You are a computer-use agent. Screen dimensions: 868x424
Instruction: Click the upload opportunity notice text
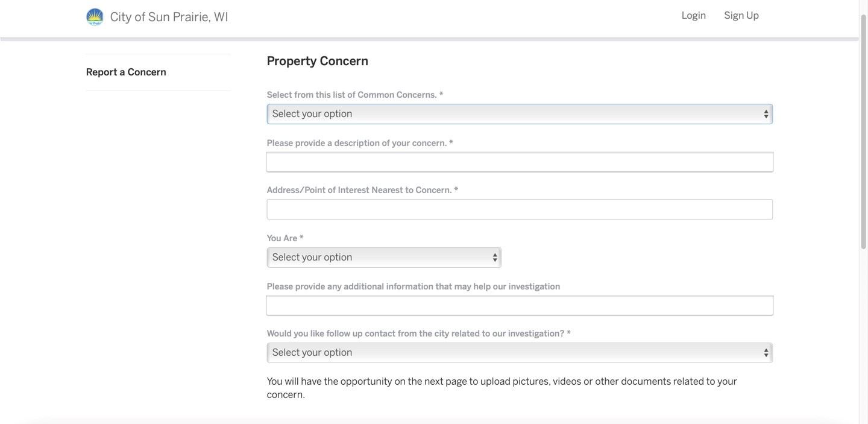(x=502, y=388)
